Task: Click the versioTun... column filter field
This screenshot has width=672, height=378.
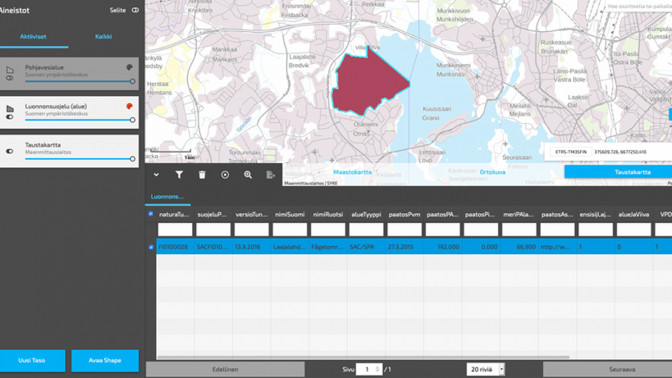Action: (252, 230)
